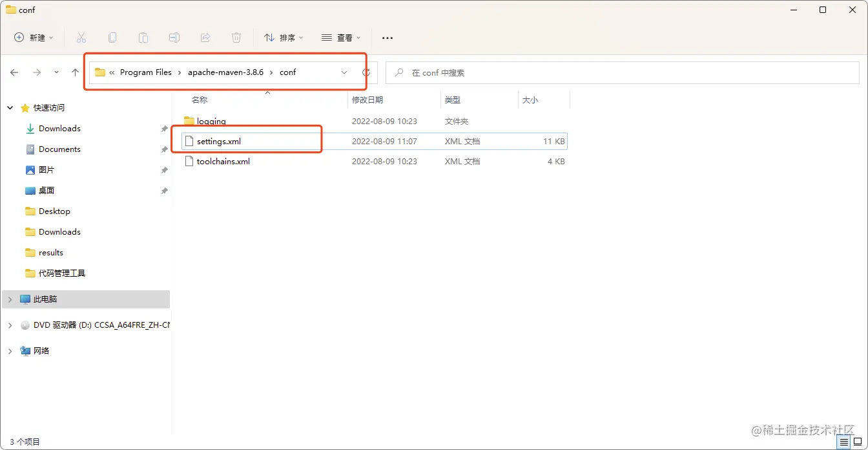Refresh the conf folder view
This screenshot has height=450, width=868.
pyautogui.click(x=366, y=72)
